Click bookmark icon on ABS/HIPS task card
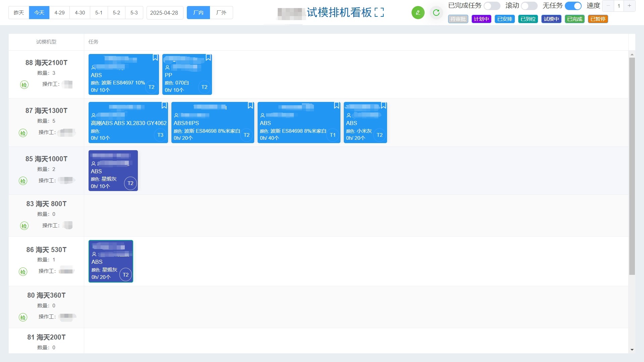 click(x=250, y=106)
